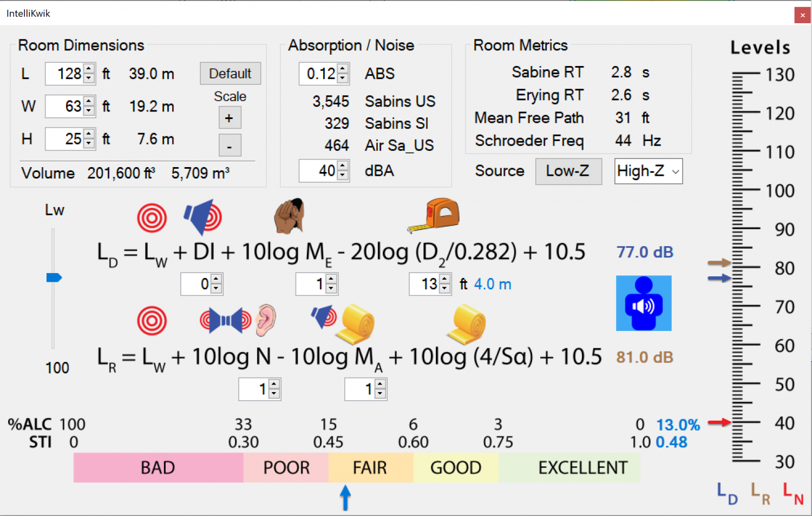Click the red sound source icon above the direct sound formula
This screenshot has width=812, height=516.
coord(152,216)
